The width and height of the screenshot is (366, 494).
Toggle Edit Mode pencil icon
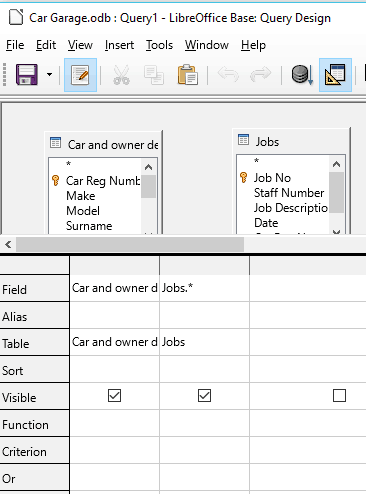[80, 75]
